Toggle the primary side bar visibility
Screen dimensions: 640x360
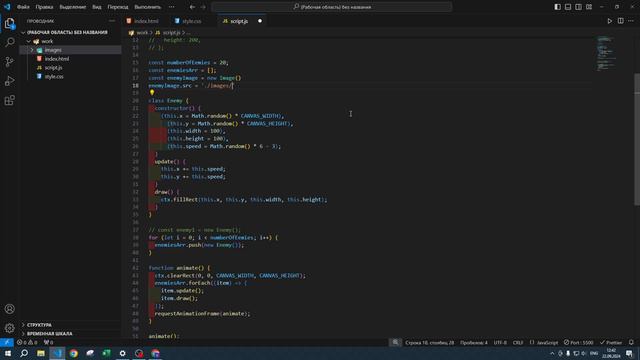pyautogui.click(x=558, y=7)
